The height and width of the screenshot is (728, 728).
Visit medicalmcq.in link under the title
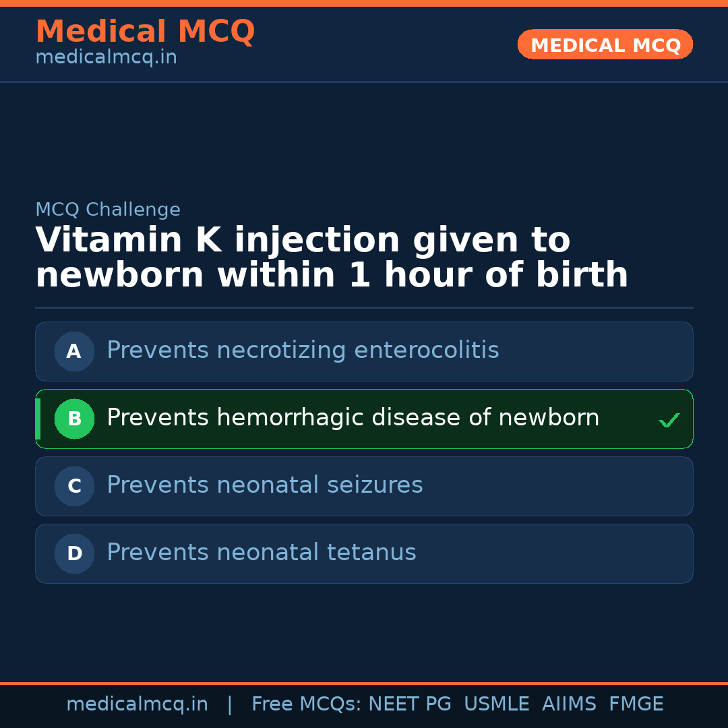106,58
